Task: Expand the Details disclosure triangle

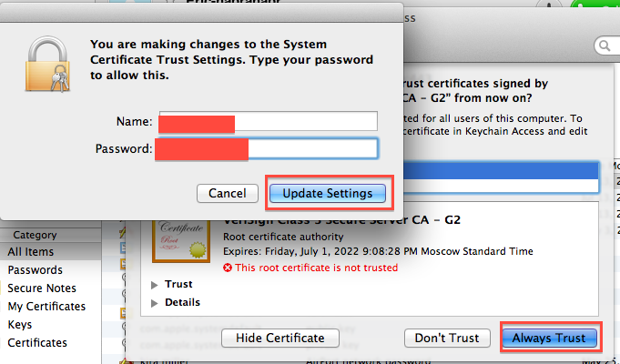Action: (x=155, y=302)
